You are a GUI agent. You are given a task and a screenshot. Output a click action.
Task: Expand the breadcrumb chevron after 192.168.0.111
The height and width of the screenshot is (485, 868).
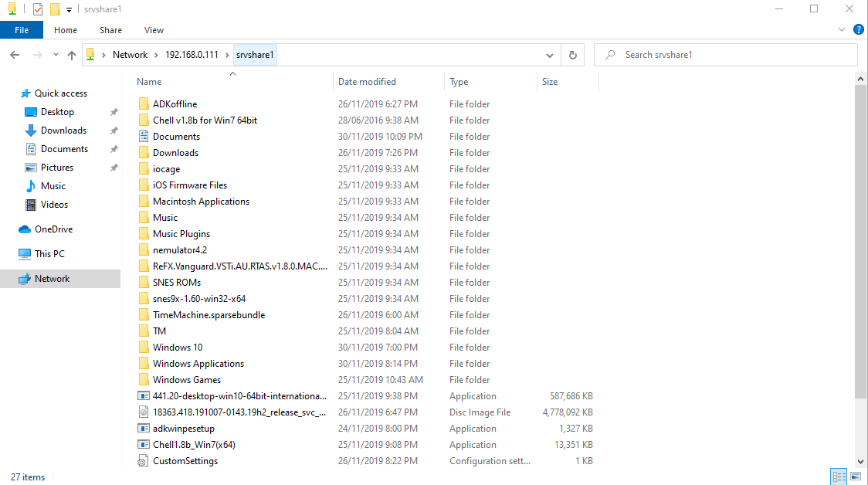pyautogui.click(x=227, y=55)
